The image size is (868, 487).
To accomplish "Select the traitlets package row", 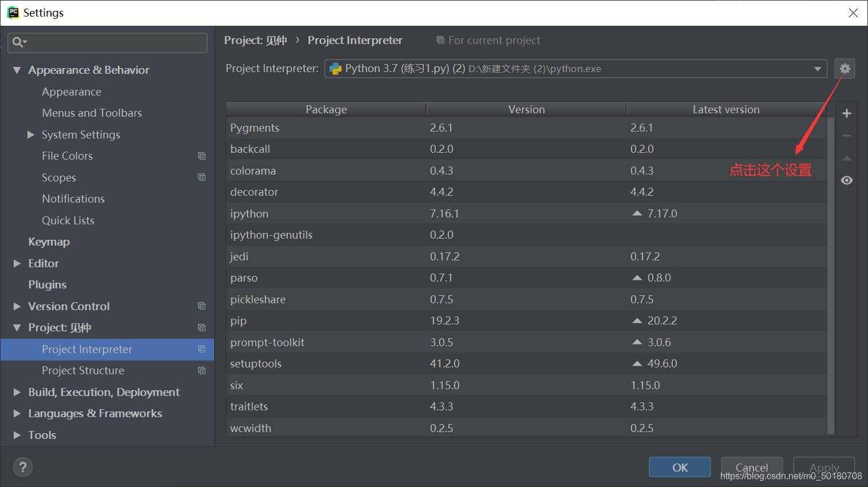I will 527,406.
